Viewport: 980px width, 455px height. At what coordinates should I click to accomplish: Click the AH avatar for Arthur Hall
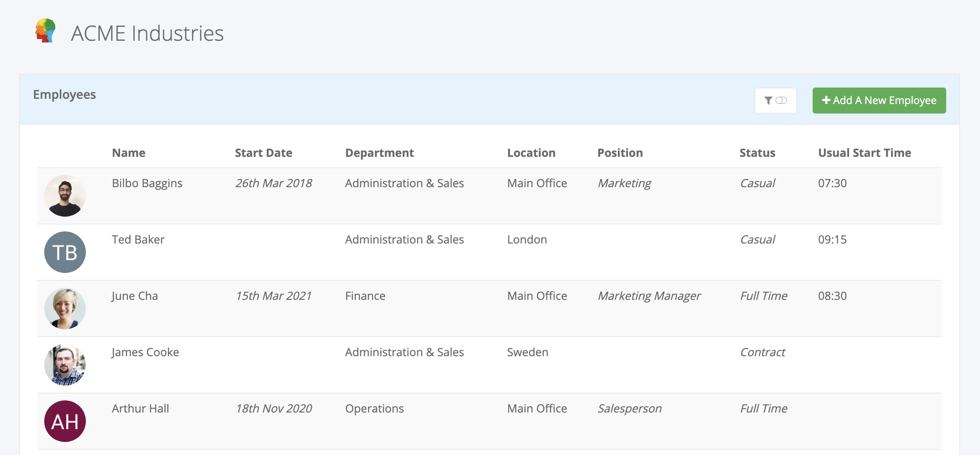[x=65, y=421]
